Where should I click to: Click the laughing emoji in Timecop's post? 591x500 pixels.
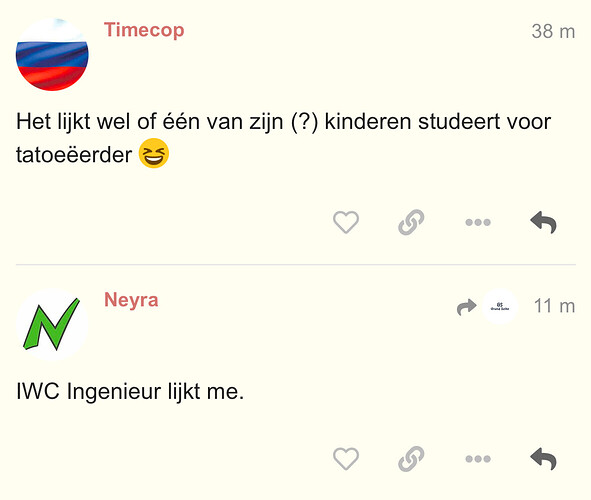tap(154, 153)
